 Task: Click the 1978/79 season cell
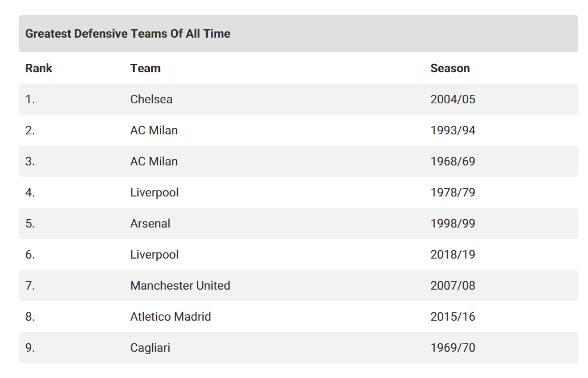pos(452,192)
